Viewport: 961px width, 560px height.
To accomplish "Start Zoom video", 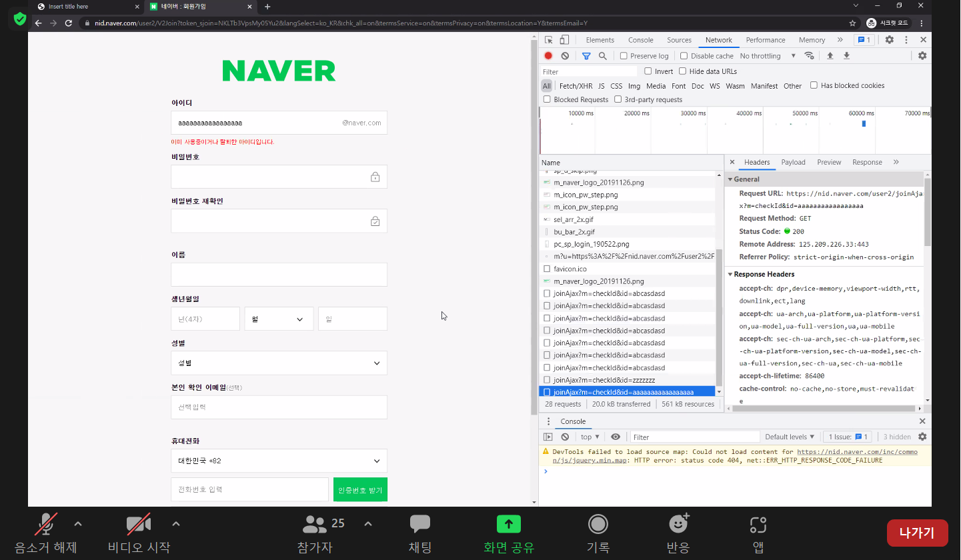I will click(x=139, y=533).
